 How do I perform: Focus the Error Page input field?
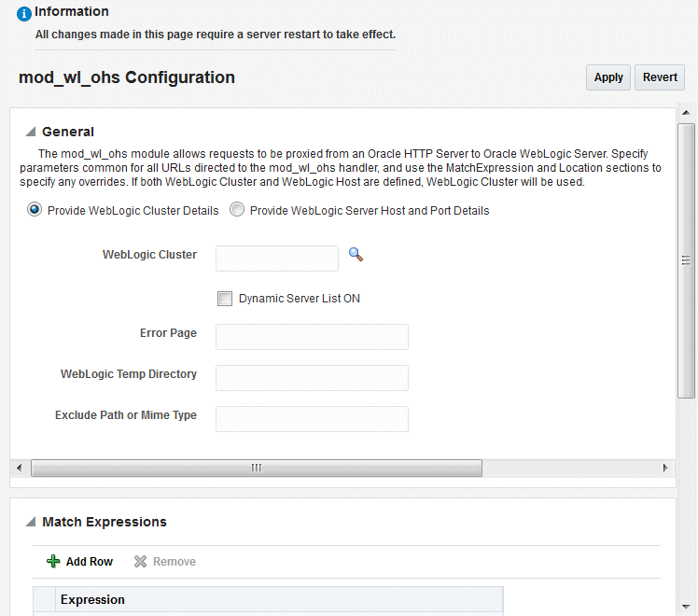click(312, 337)
